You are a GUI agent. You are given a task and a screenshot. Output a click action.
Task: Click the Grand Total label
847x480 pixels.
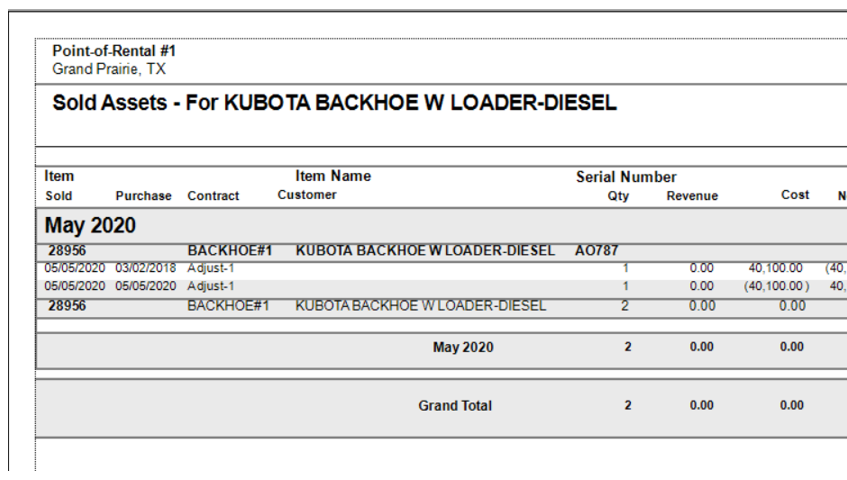[x=455, y=406]
